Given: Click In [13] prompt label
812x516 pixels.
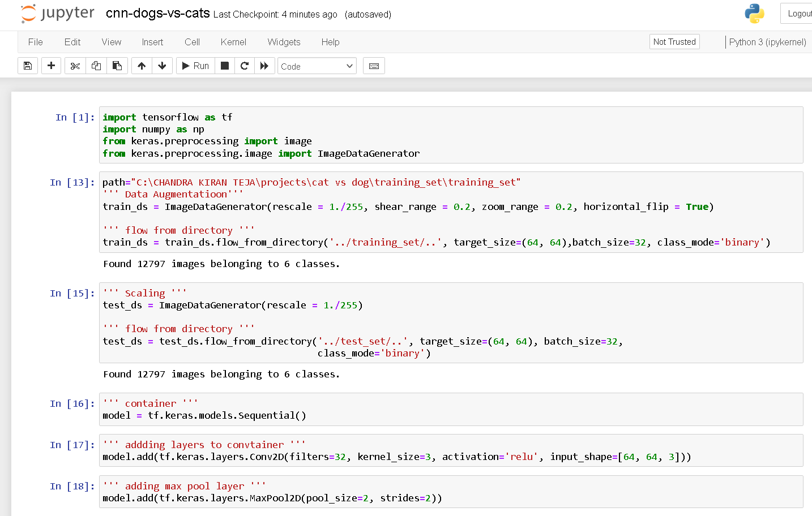Looking at the screenshot, I should click(72, 182).
